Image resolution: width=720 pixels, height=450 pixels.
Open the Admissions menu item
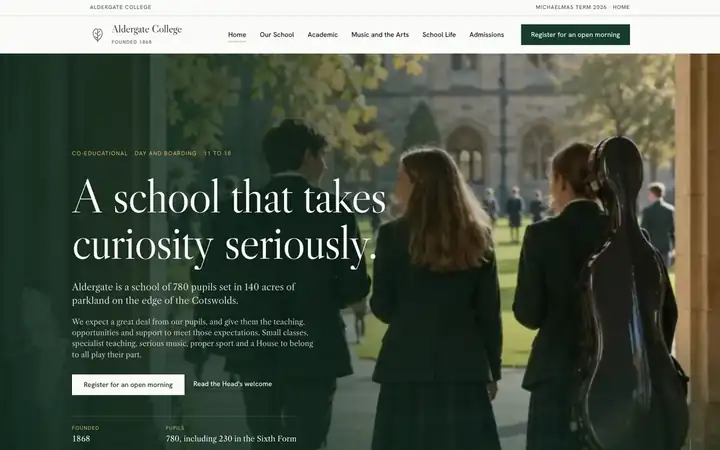click(487, 35)
